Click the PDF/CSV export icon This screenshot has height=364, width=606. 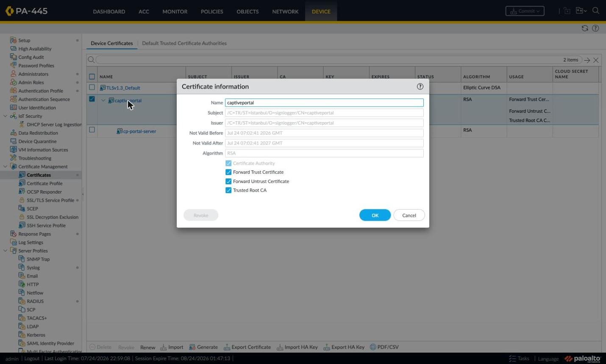pos(373,347)
